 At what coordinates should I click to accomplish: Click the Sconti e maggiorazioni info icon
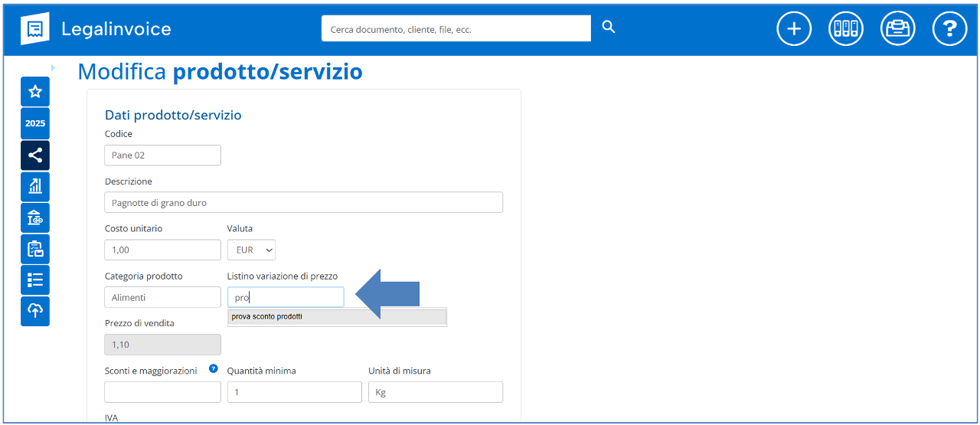click(x=214, y=369)
